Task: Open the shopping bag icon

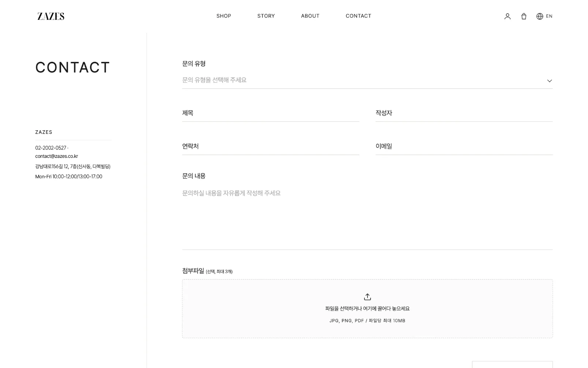Action: pos(524,16)
